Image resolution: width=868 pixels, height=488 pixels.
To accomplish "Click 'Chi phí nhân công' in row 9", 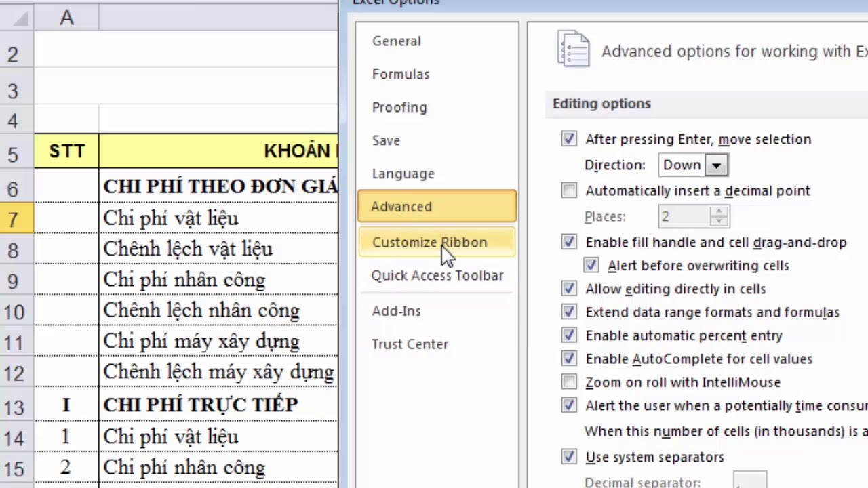I will (218, 280).
